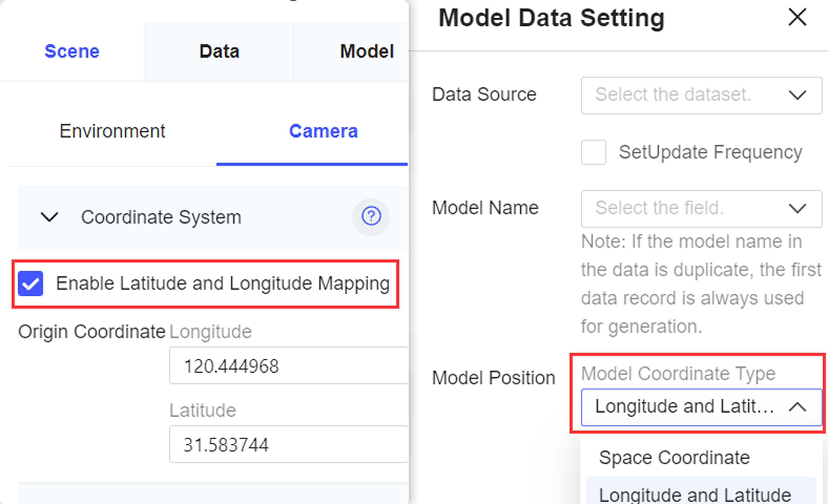This screenshot has height=504, width=828.
Task: Click the Coordinate System section header
Action: click(x=161, y=217)
